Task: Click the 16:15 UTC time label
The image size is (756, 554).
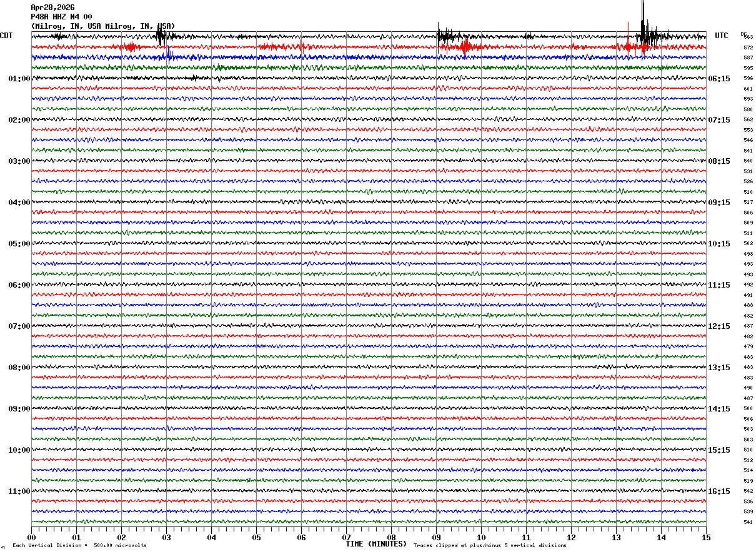Action: point(719,491)
